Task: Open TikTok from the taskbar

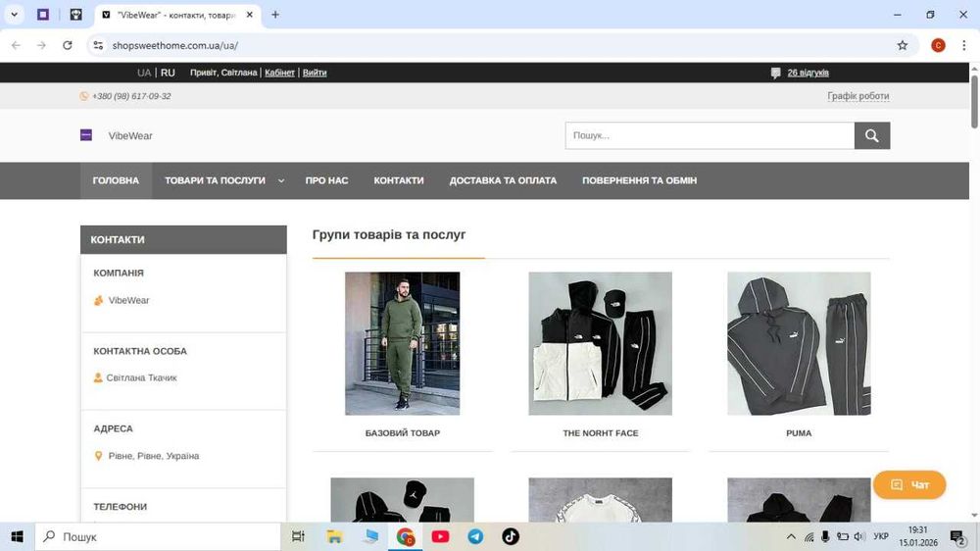Action: click(510, 536)
